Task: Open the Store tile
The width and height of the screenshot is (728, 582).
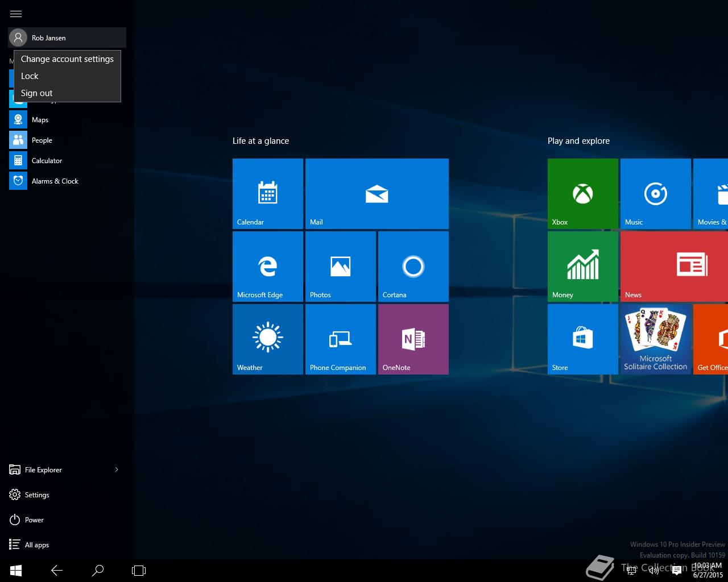Action: [x=583, y=339]
